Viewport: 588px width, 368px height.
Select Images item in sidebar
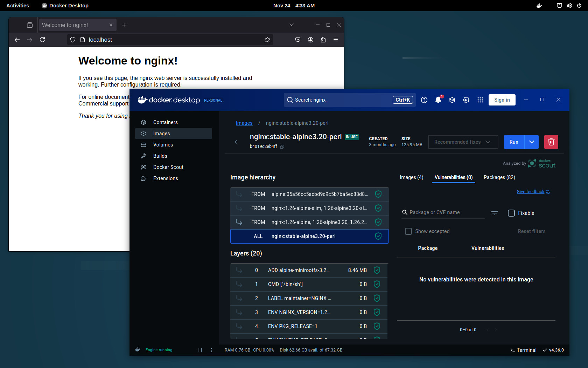tap(173, 134)
